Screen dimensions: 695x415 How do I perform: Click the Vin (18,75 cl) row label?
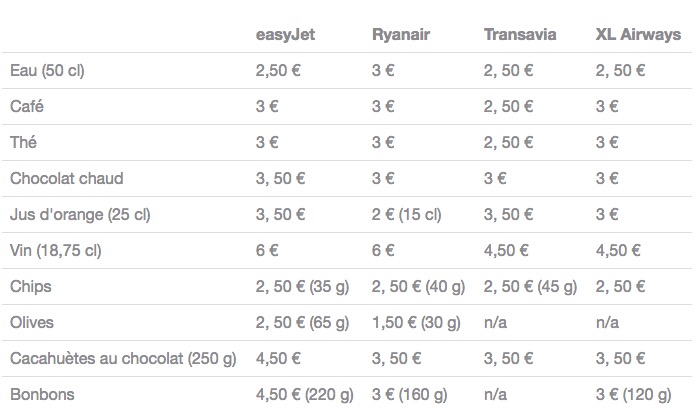55,251
